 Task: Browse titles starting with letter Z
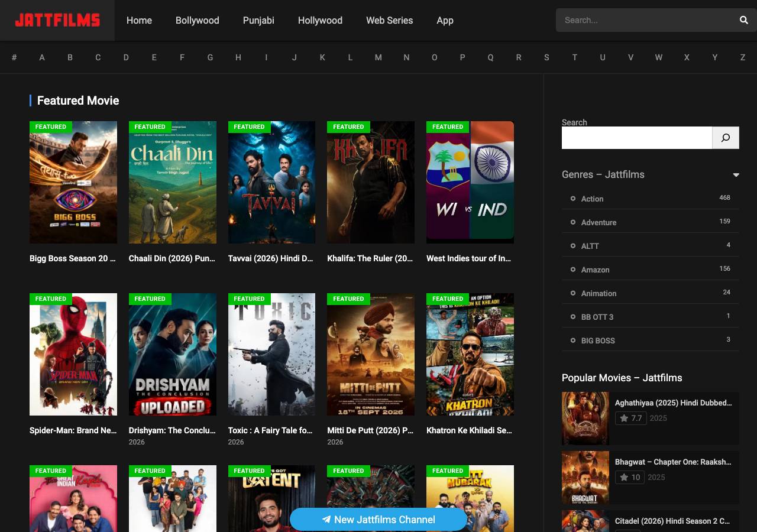(x=743, y=57)
